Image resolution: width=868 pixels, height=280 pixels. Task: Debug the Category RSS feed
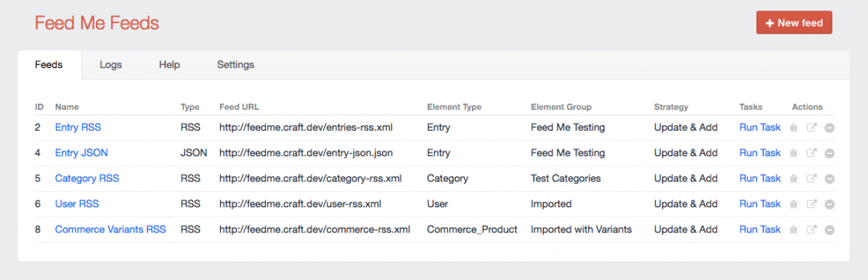pyautogui.click(x=794, y=178)
